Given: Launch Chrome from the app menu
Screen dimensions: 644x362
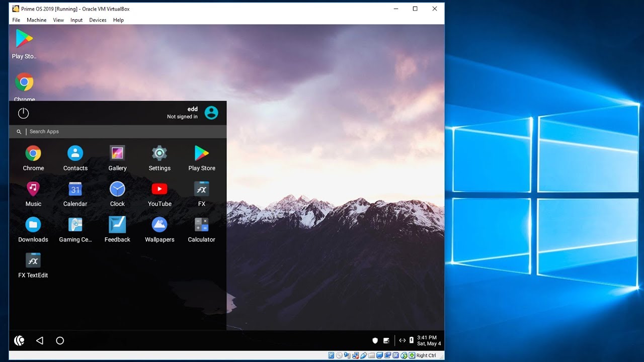Looking at the screenshot, I should pyautogui.click(x=33, y=158).
